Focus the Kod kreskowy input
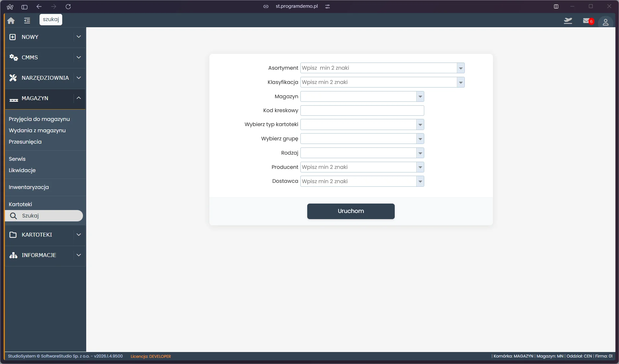619x364 pixels. [362, 111]
